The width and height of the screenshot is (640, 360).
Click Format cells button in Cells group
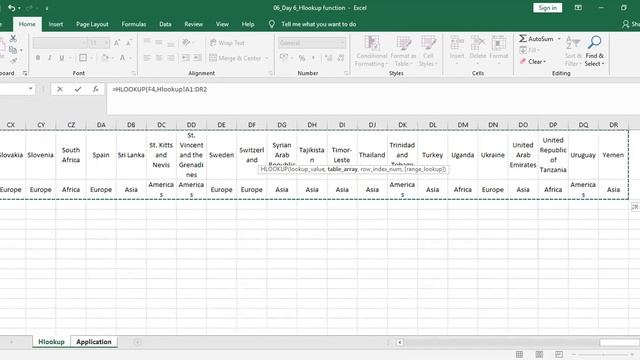coord(498,51)
